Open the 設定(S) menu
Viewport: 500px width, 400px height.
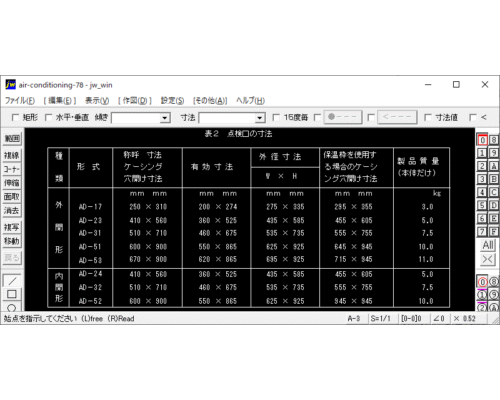pos(172,100)
